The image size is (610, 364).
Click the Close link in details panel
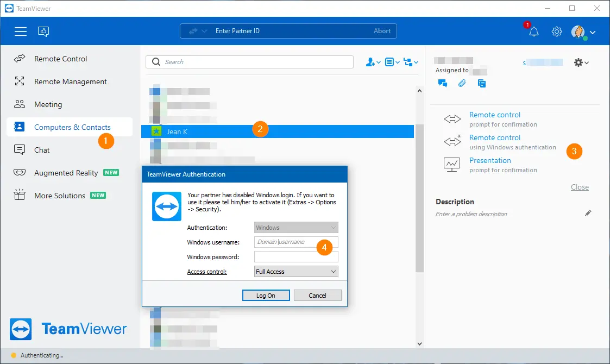click(580, 187)
